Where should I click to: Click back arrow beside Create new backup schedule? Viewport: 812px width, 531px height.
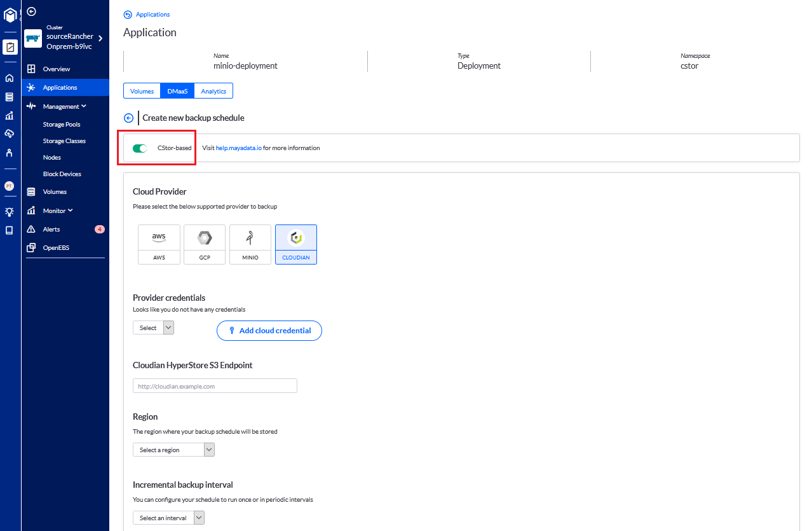pyautogui.click(x=128, y=118)
